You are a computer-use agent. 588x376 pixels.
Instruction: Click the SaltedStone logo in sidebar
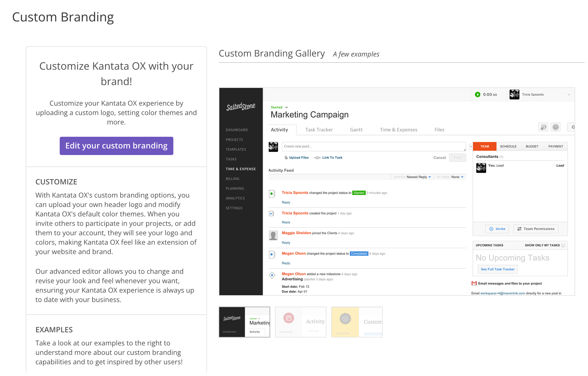tap(241, 106)
